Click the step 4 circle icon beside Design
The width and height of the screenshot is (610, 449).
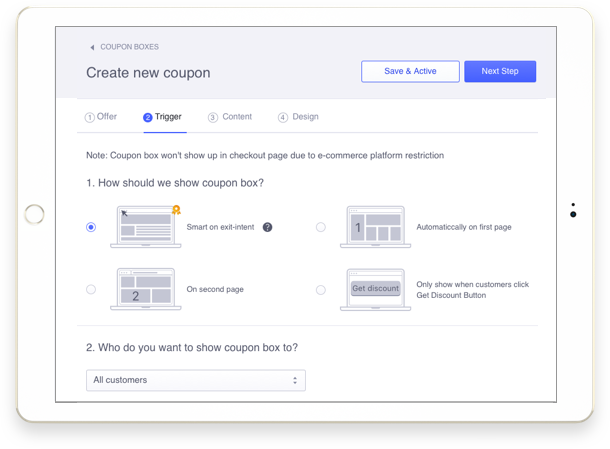coord(283,117)
